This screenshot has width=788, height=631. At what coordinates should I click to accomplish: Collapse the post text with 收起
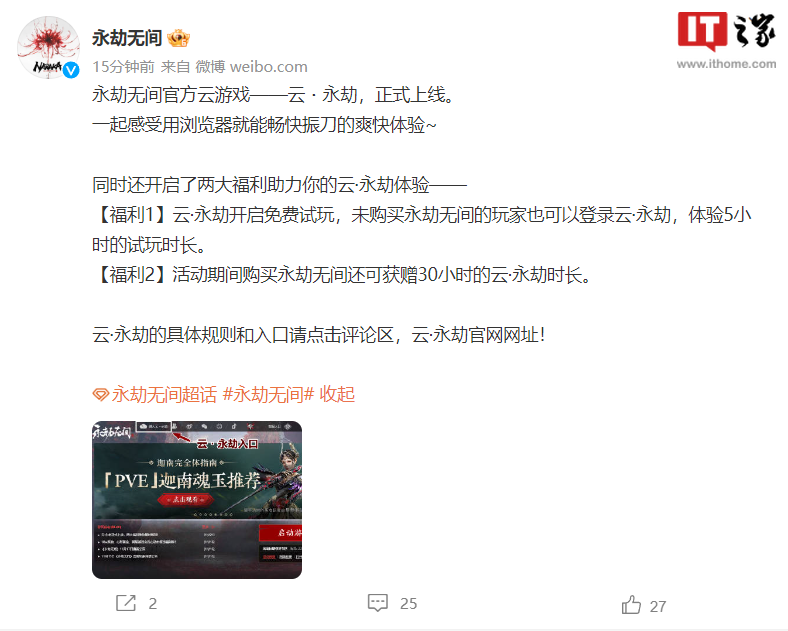[337, 394]
